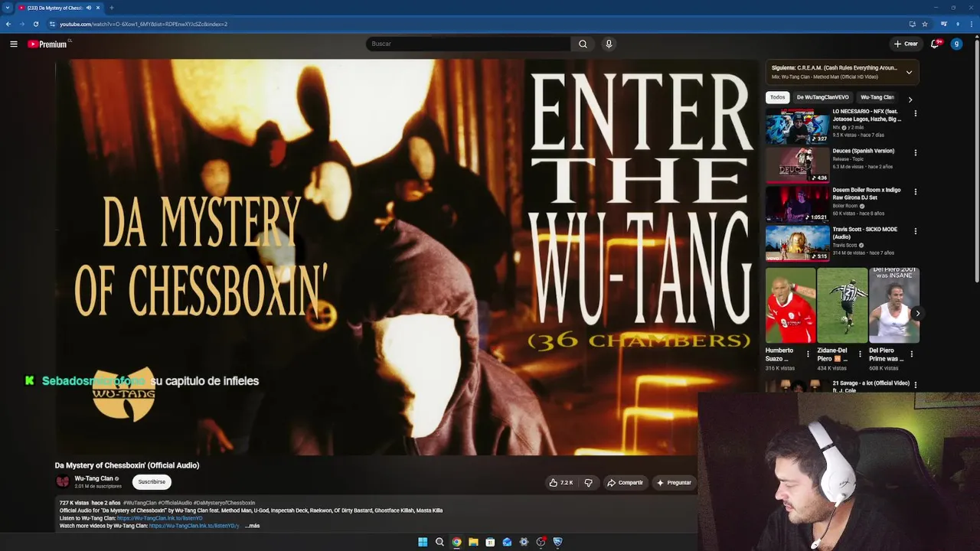Mute tab via the speaker icon
The width and height of the screenshot is (980, 551).
coord(89,8)
